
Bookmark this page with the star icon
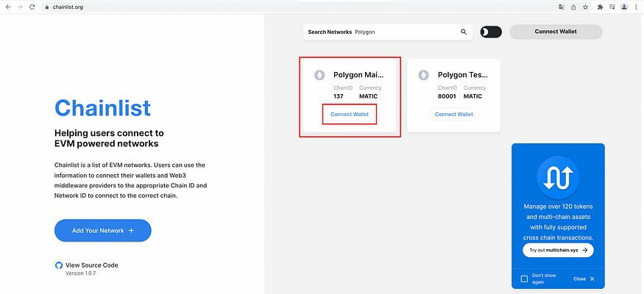click(x=585, y=7)
